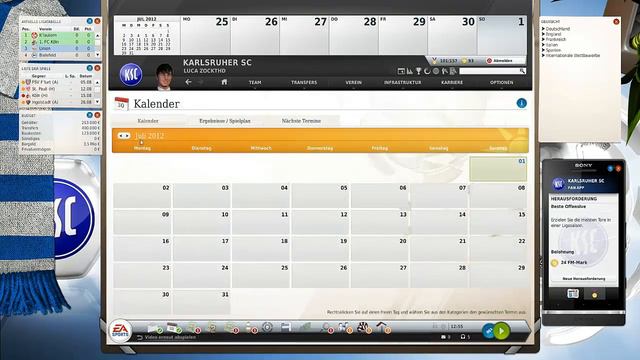Toggle the month arrows next to Juli 2012
Screen dimensions: 640x360
point(124,136)
